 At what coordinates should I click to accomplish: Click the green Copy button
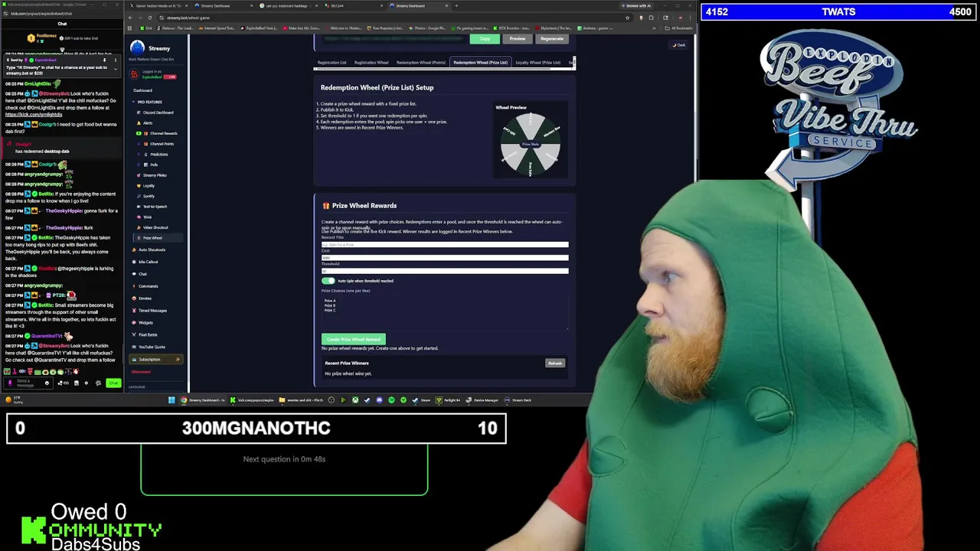(485, 39)
